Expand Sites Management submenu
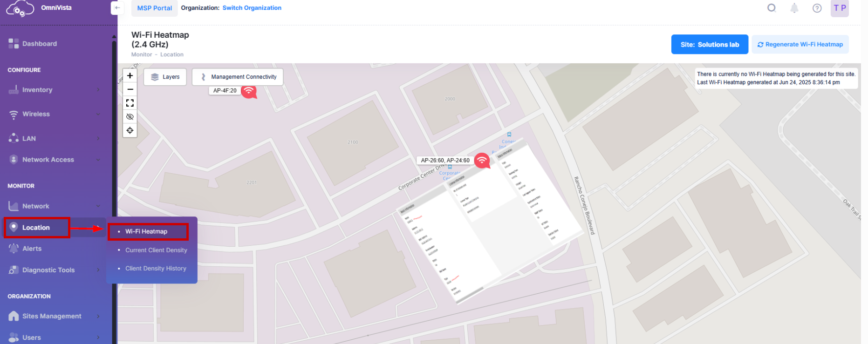The height and width of the screenshot is (344, 868). tap(54, 316)
